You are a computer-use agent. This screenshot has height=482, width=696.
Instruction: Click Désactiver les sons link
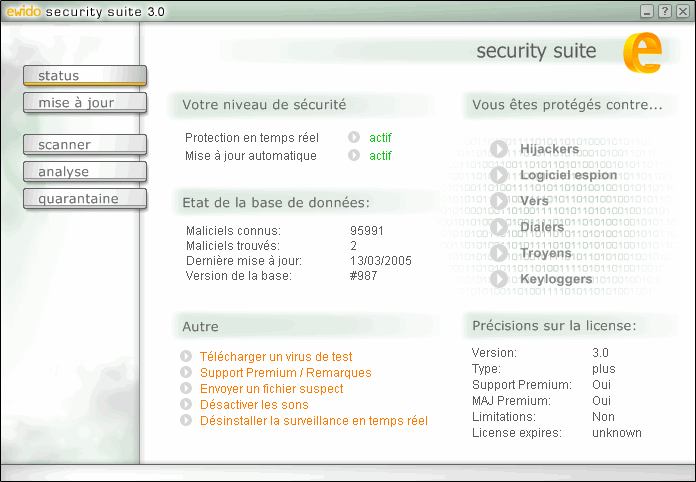pos(254,404)
